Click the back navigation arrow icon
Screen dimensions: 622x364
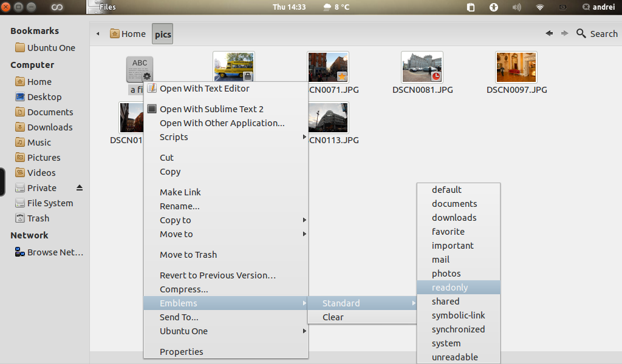[x=549, y=33]
